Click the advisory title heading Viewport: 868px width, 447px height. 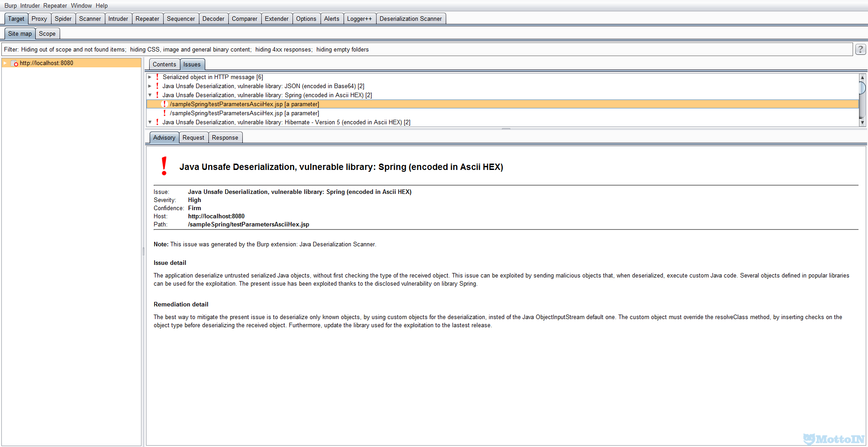coord(341,167)
